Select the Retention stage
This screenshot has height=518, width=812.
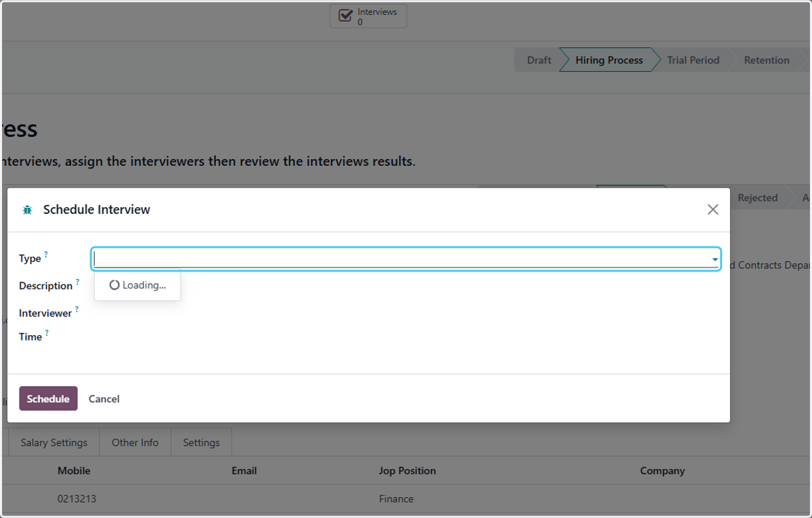767,60
